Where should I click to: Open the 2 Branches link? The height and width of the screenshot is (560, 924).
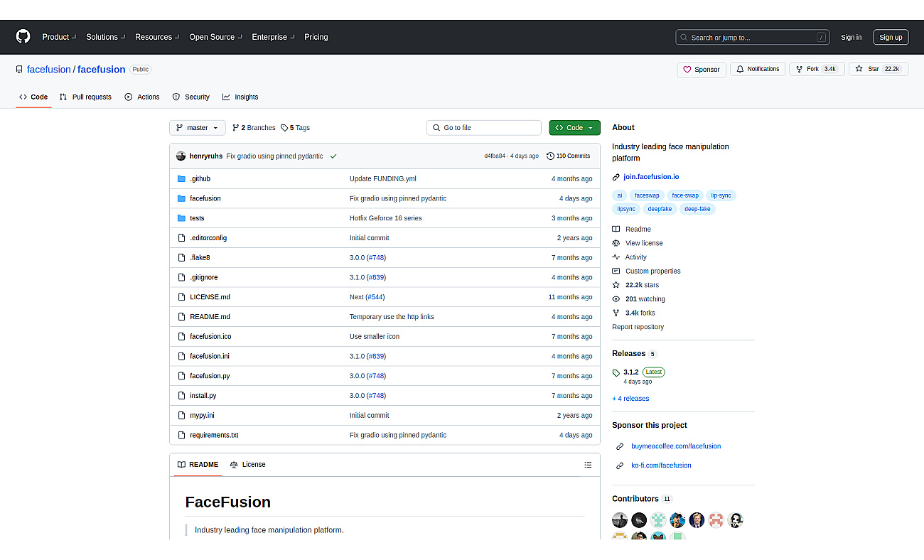[x=254, y=128]
